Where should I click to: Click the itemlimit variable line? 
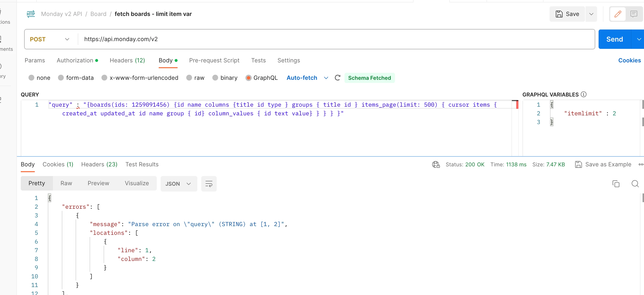coord(590,113)
